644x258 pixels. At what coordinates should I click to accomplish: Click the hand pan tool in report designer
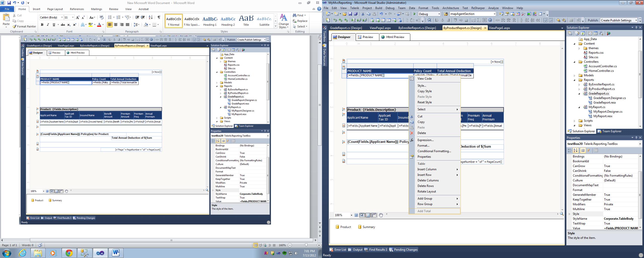pos(381,215)
